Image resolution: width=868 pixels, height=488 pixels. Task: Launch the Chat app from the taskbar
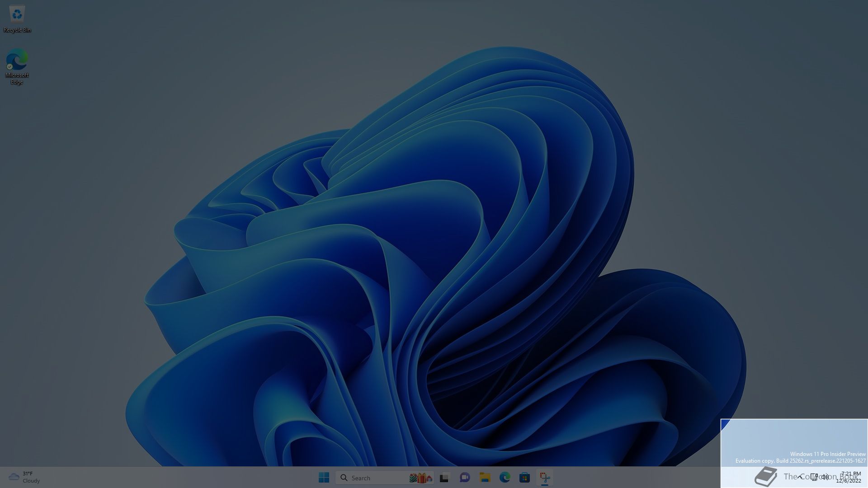pyautogui.click(x=464, y=478)
